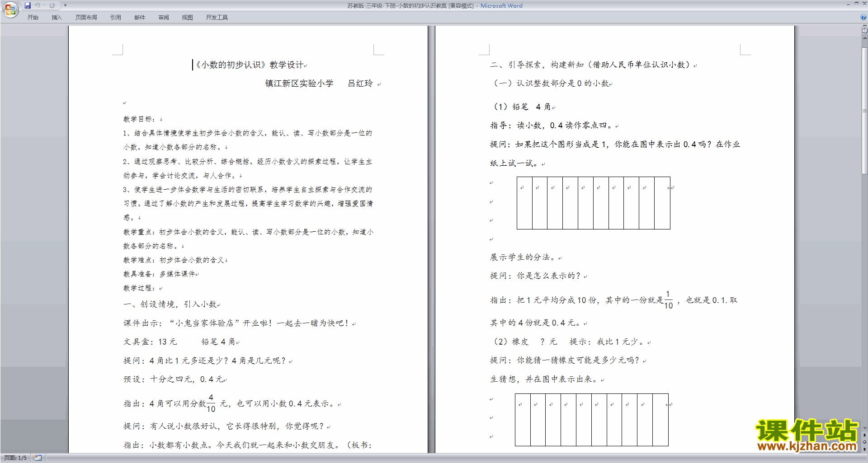The image size is (868, 463).
Task: Click the heading 一、创设情境,引入小数
Action: click(171, 304)
